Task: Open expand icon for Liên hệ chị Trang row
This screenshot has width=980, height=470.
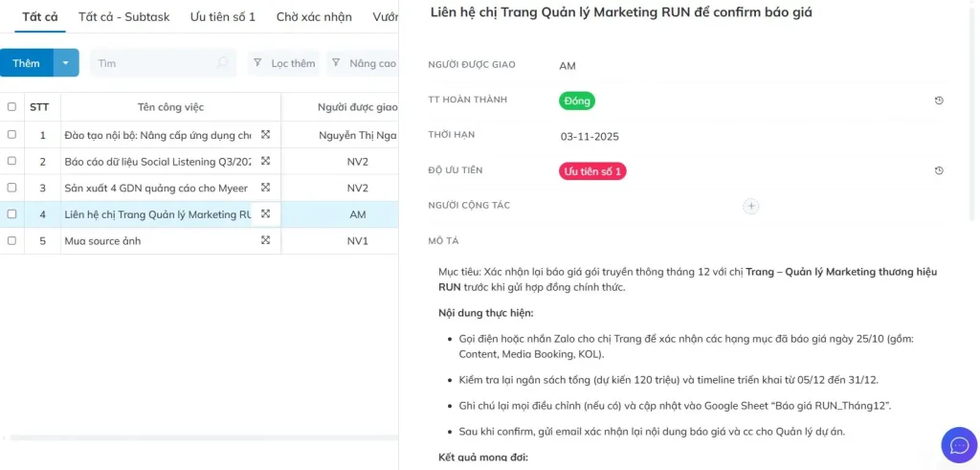Action: 266,213
